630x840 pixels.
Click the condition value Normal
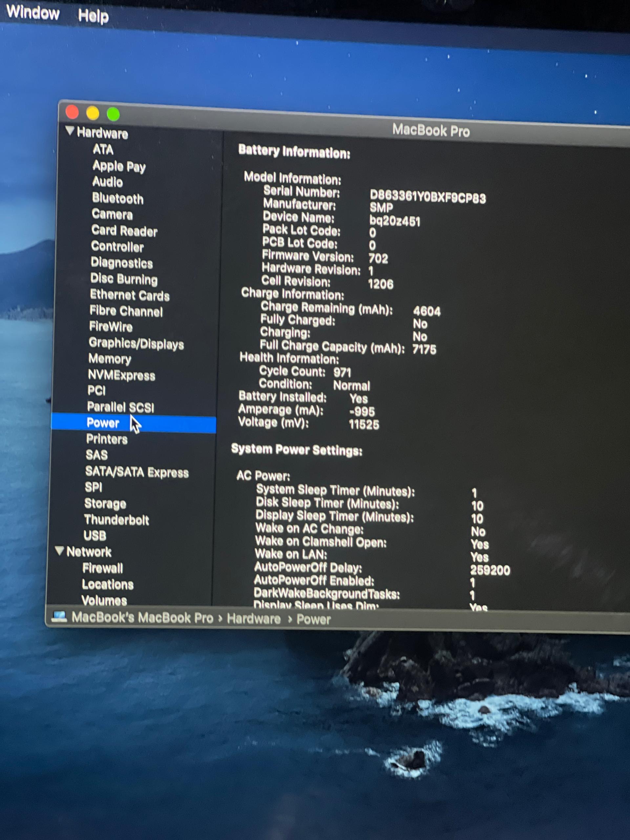coord(351,386)
